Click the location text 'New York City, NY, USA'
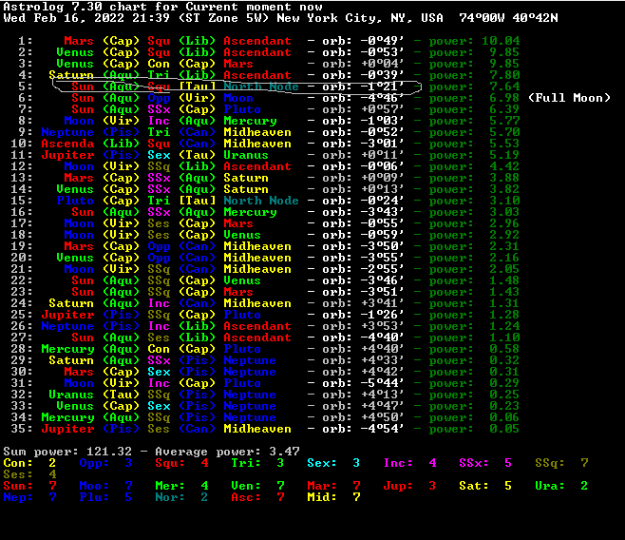 point(360,18)
